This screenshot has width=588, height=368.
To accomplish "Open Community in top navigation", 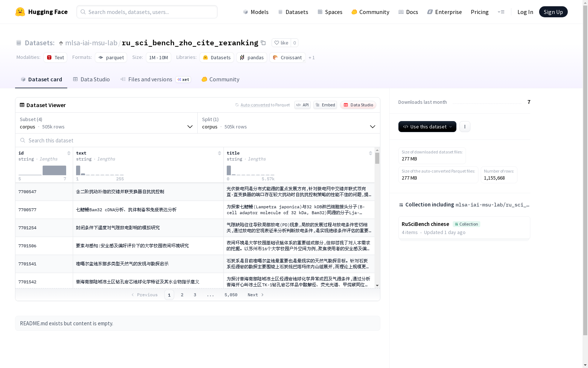I will pos(370,12).
